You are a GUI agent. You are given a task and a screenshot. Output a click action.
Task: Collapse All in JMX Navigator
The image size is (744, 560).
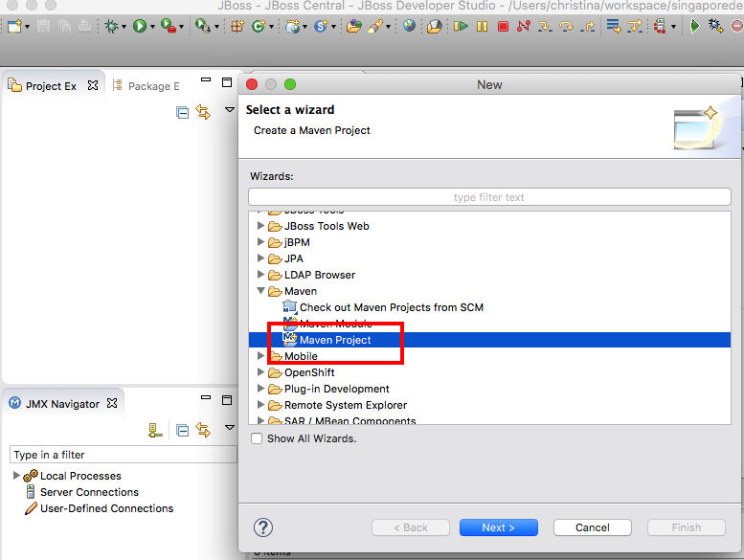click(x=182, y=430)
